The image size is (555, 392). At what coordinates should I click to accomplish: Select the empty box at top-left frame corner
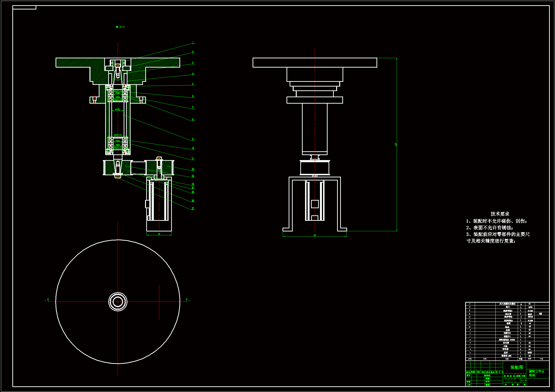24,8
